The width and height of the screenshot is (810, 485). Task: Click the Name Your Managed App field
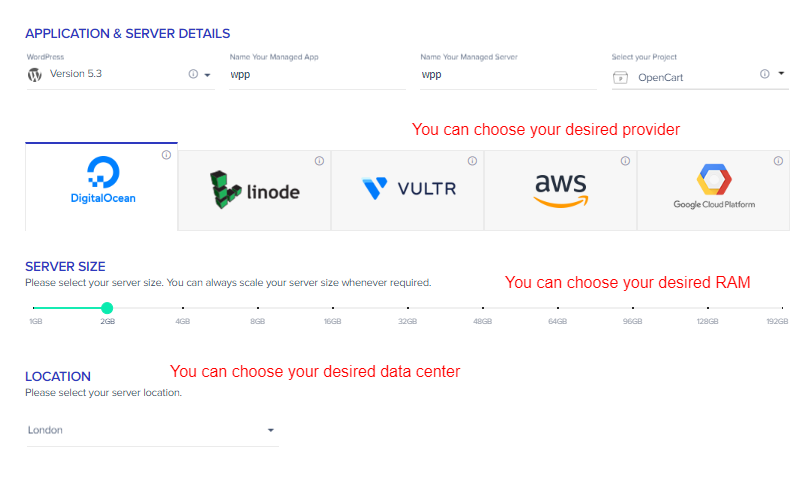click(x=317, y=75)
